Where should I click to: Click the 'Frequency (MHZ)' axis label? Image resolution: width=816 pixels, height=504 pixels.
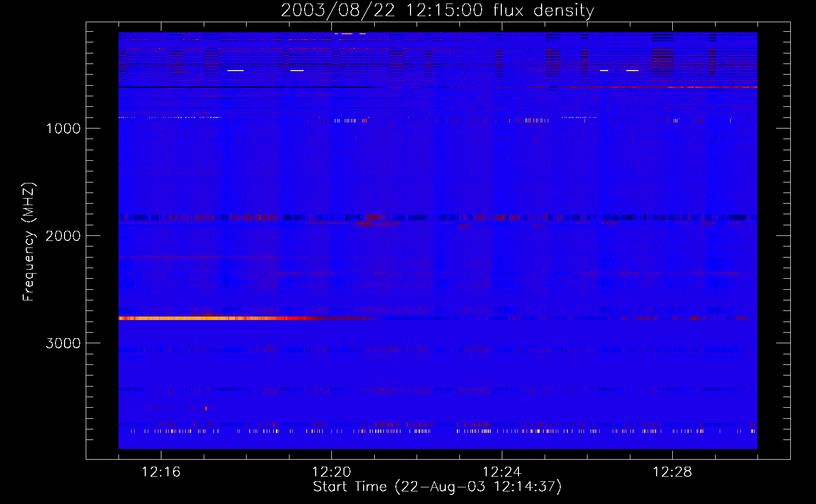pyautogui.click(x=29, y=242)
